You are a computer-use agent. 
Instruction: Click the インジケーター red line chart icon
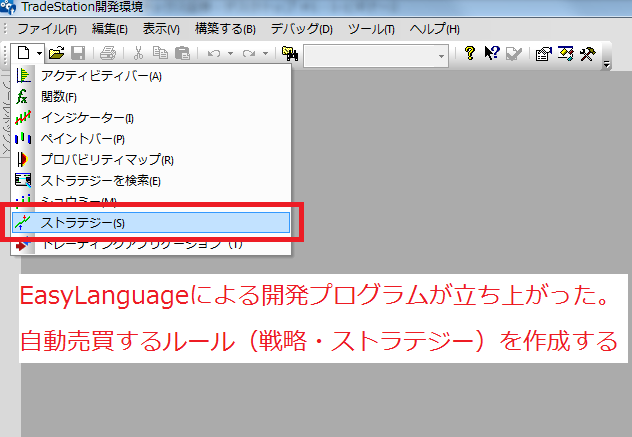point(23,118)
